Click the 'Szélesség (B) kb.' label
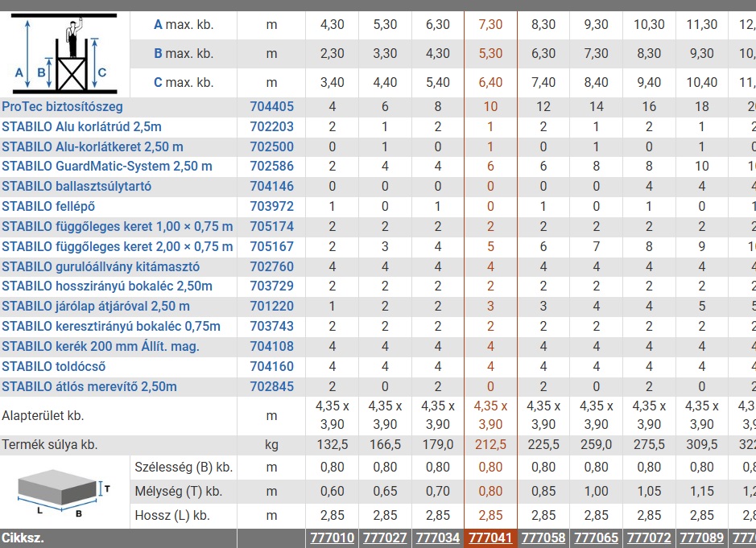Image resolution: width=756 pixels, height=548 pixels. [x=184, y=467]
